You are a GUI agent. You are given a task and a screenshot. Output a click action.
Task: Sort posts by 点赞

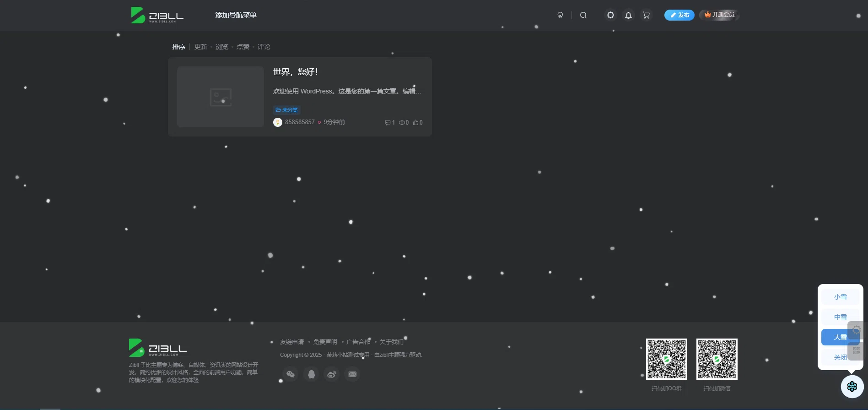pos(243,47)
